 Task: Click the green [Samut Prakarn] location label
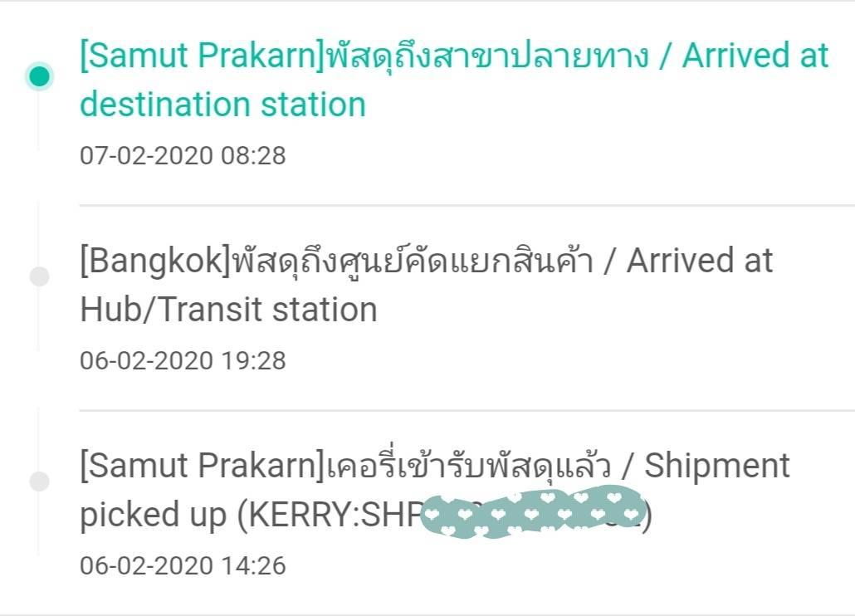pyautogui.click(x=203, y=56)
